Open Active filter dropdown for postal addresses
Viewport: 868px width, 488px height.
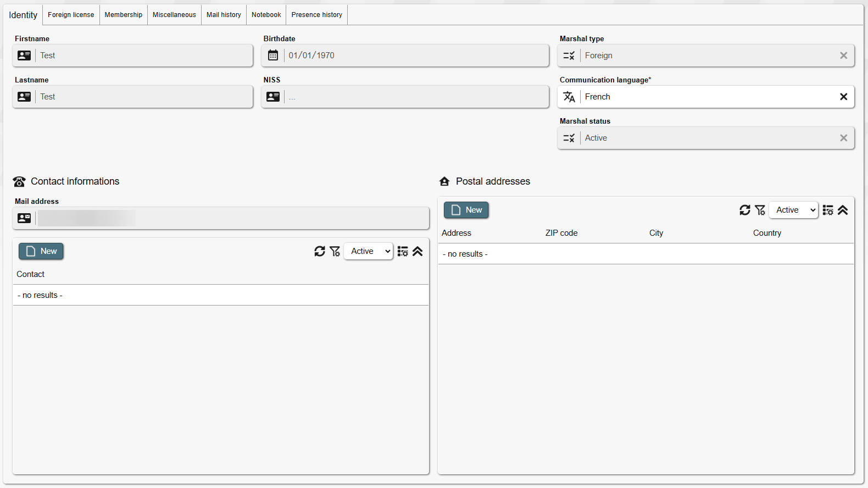[794, 210]
